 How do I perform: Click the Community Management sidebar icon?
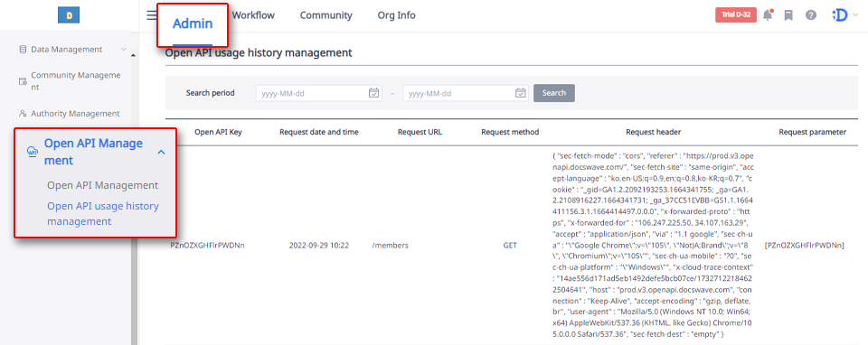pyautogui.click(x=23, y=81)
